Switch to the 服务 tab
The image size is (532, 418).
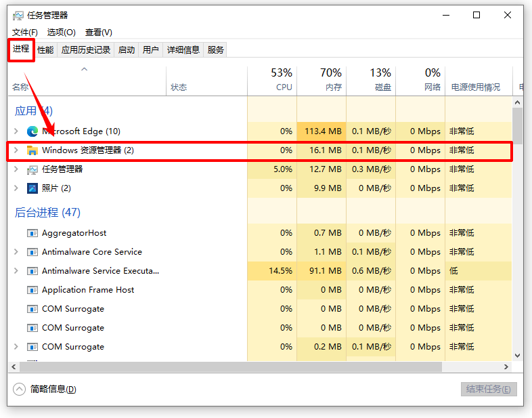click(x=215, y=50)
